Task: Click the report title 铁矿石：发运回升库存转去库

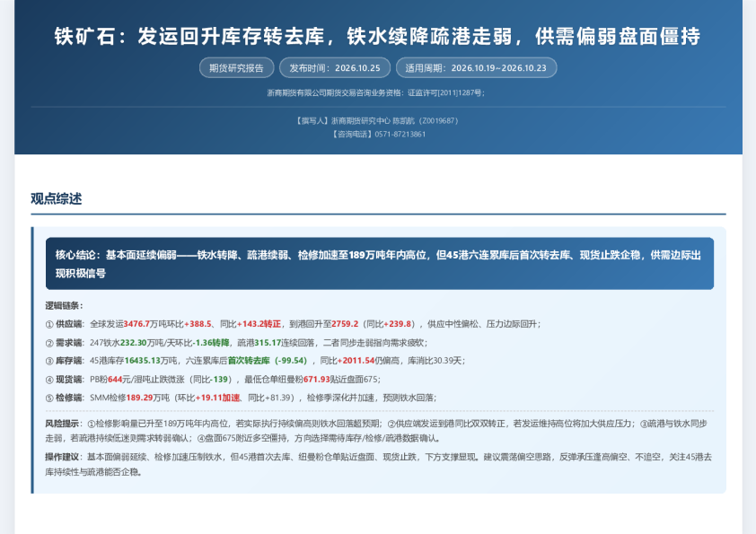Action: click(x=377, y=36)
